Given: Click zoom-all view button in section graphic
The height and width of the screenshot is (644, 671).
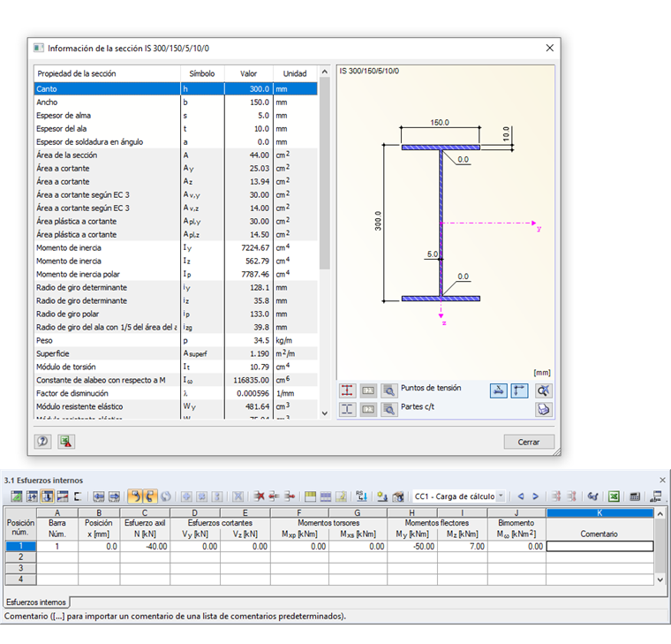Looking at the screenshot, I should click(x=544, y=390).
